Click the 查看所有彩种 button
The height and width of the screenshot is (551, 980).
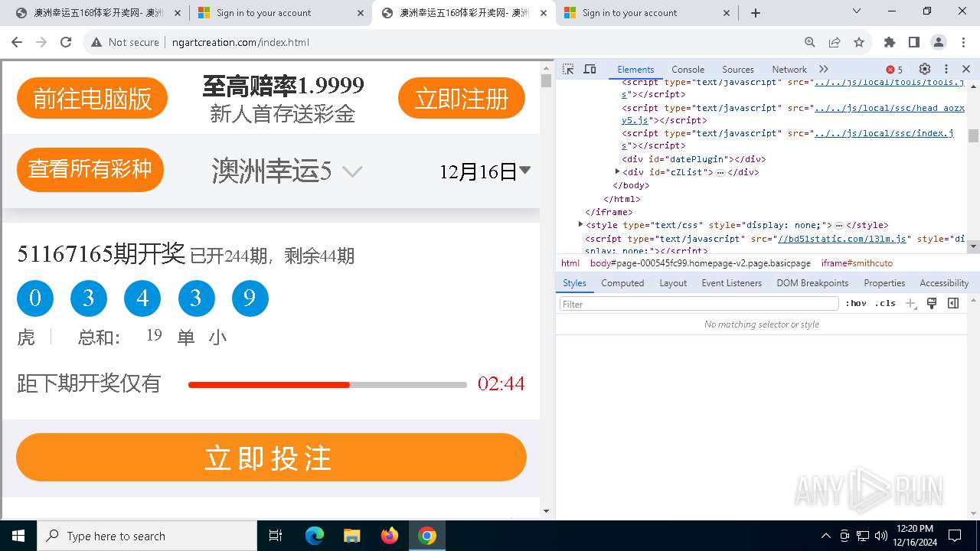90,169
